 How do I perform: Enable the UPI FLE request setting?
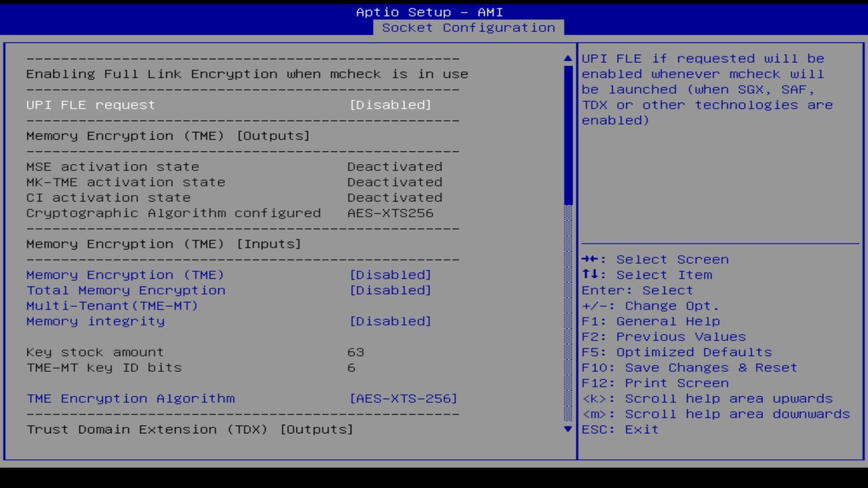391,104
